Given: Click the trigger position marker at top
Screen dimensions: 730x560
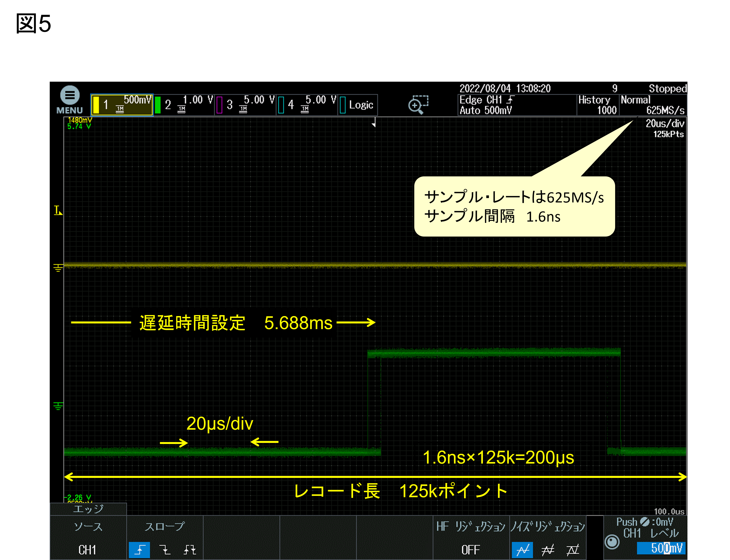Looking at the screenshot, I should 374,123.
